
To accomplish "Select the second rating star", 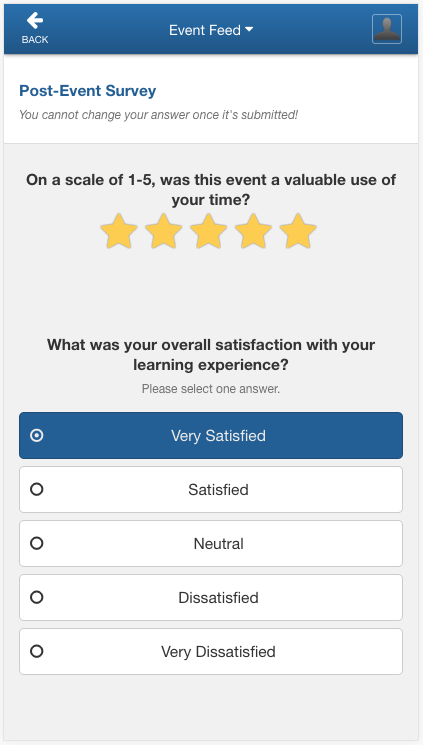I will pyautogui.click(x=163, y=231).
